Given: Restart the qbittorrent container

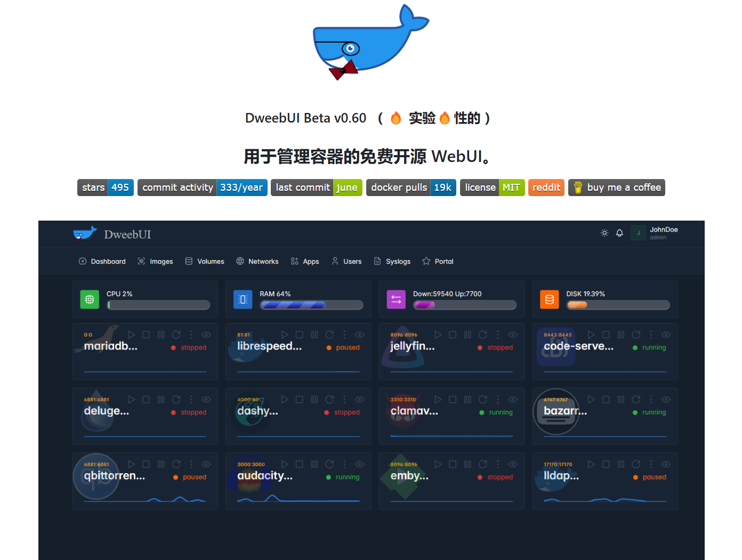Looking at the screenshot, I should (x=176, y=464).
